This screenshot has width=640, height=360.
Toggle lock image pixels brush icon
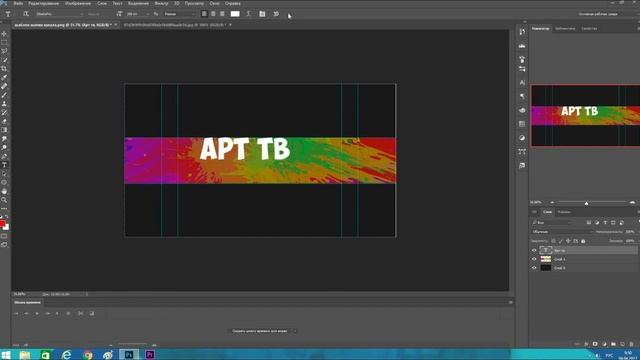point(561,241)
